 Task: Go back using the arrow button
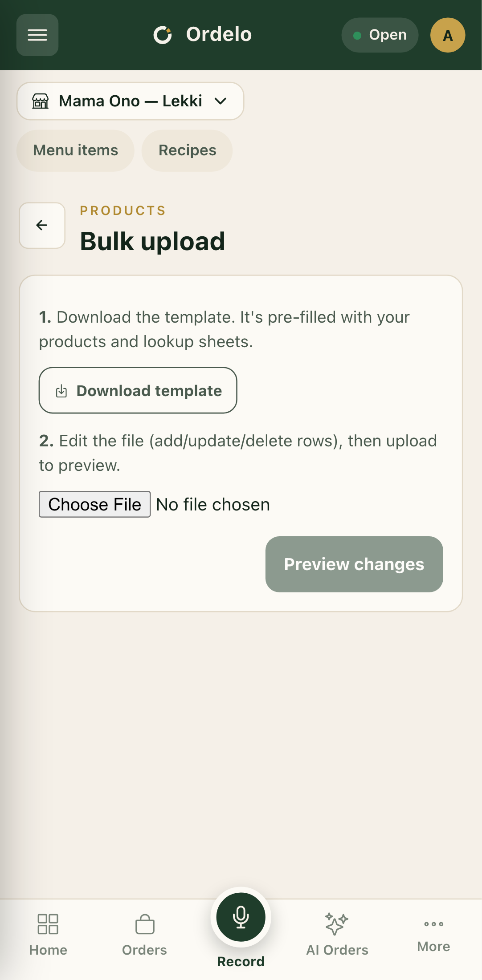coord(42,225)
